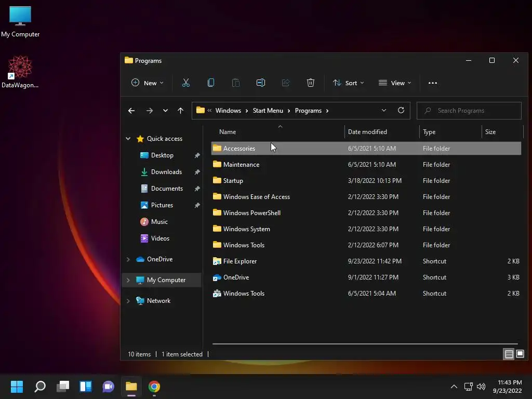The width and height of the screenshot is (532, 399).
Task: Open the Chat app on taskbar
Action: pos(108,387)
